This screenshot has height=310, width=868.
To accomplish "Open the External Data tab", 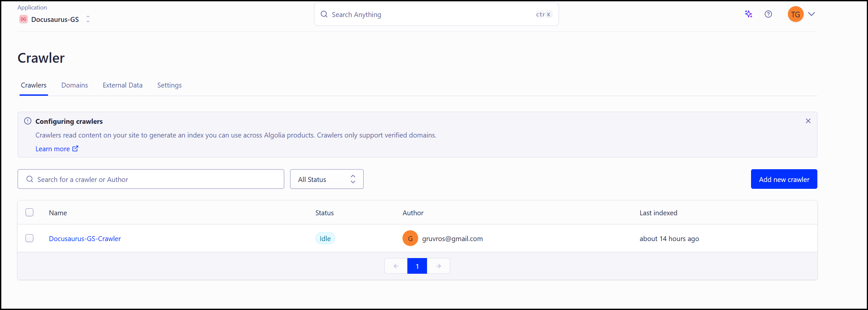I will [x=123, y=85].
